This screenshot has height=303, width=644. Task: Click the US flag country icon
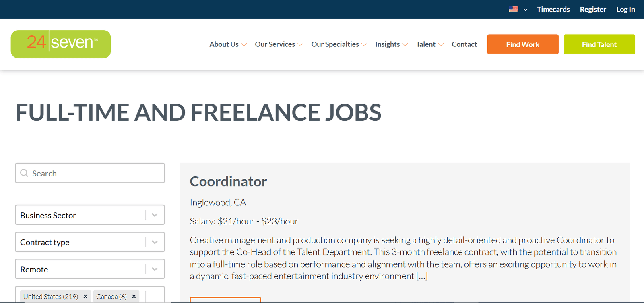point(513,9)
